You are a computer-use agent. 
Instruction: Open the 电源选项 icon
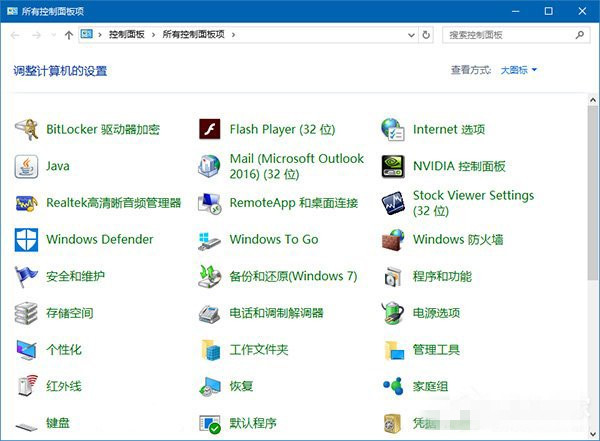tap(393, 313)
